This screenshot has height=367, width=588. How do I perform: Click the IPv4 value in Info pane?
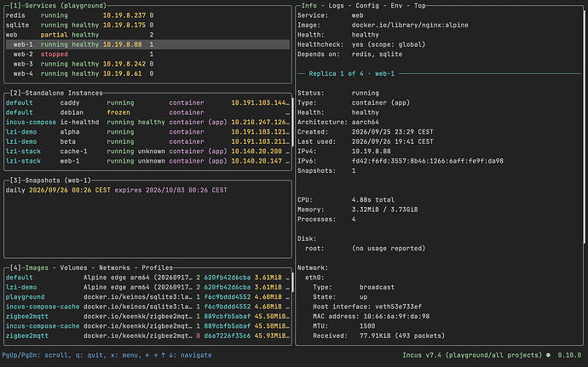pyautogui.click(x=371, y=152)
